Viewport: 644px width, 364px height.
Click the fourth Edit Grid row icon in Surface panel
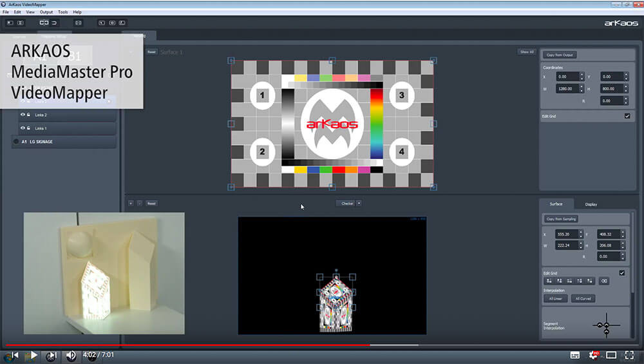pyautogui.click(x=580, y=281)
